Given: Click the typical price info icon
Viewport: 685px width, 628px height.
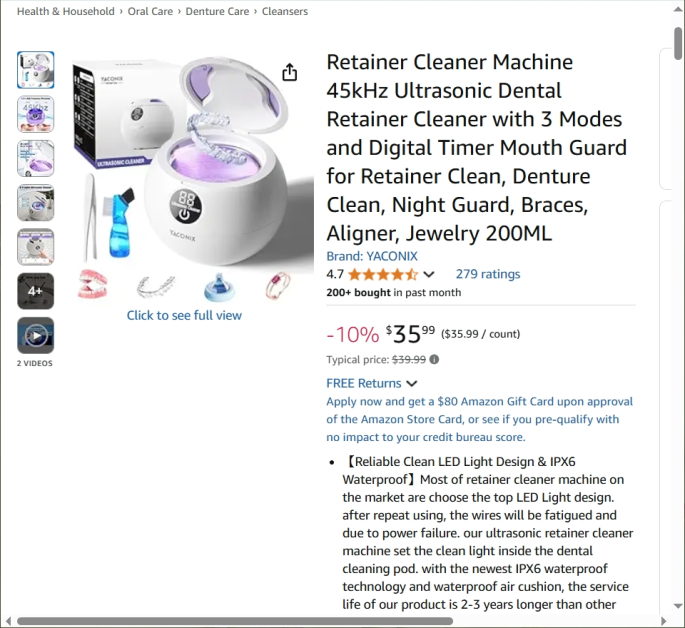Looking at the screenshot, I should (x=434, y=359).
